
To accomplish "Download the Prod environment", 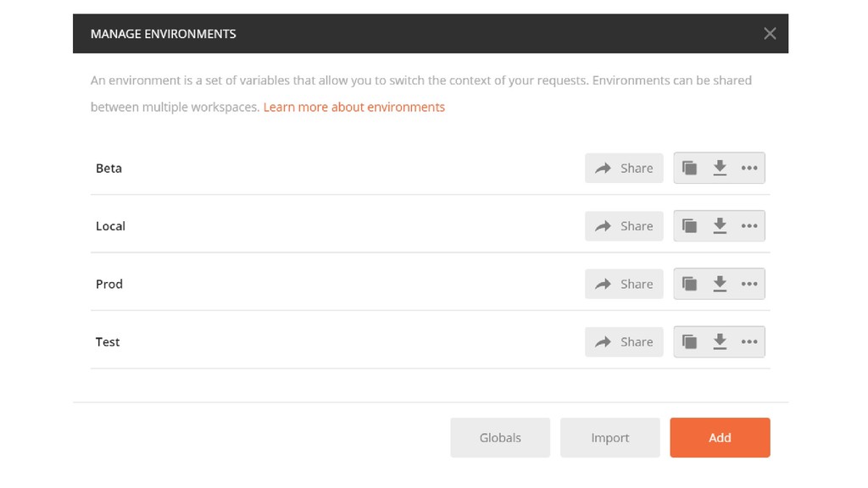I will point(720,284).
